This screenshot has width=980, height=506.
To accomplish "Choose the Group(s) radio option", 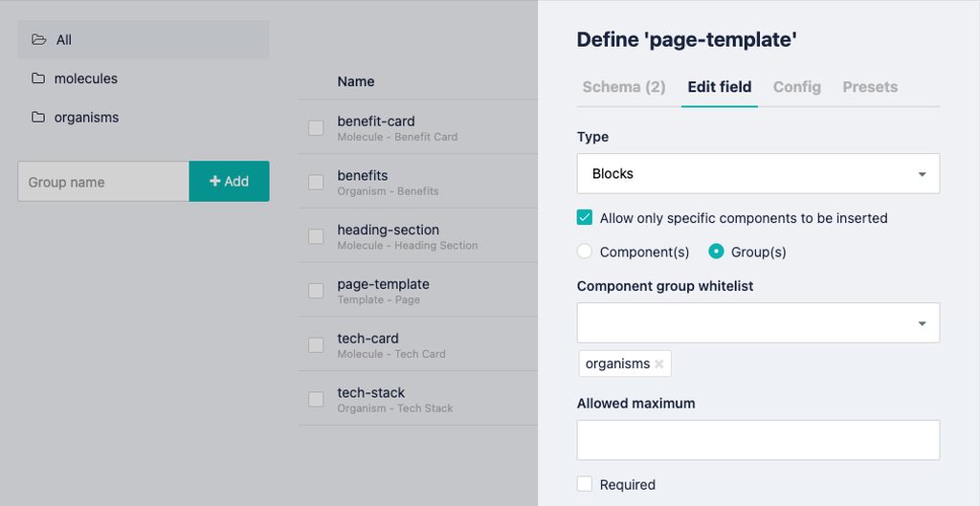I will pos(716,252).
